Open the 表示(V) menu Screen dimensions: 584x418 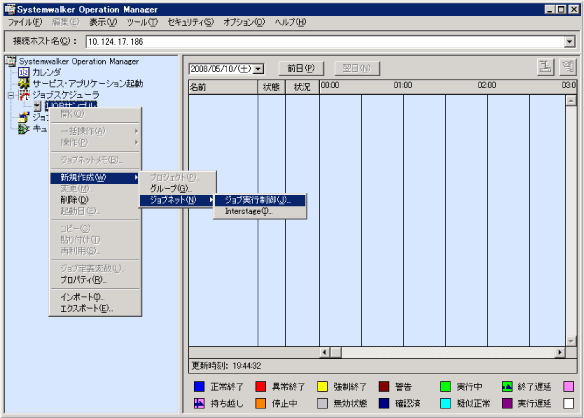(103, 22)
